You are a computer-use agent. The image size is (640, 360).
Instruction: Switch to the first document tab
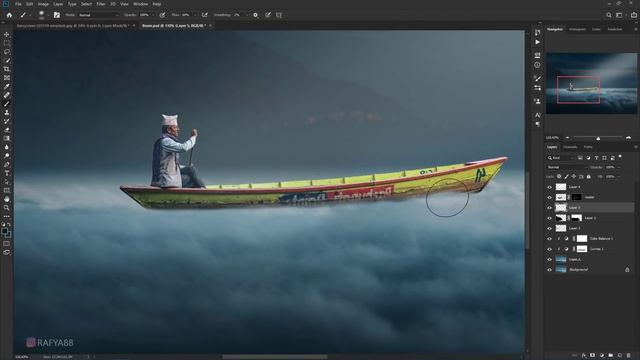tap(73, 25)
